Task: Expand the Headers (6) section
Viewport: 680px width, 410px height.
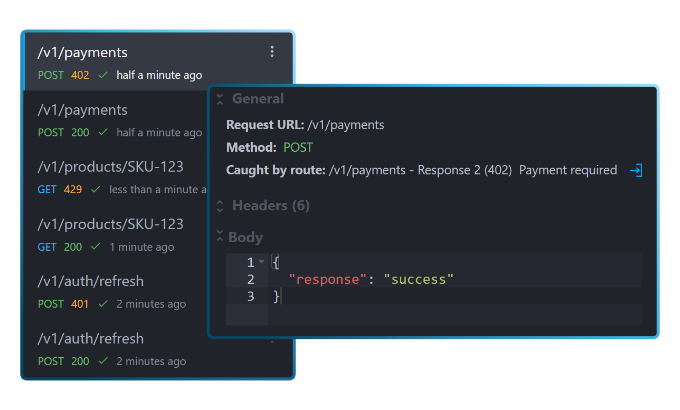Action: (x=220, y=206)
